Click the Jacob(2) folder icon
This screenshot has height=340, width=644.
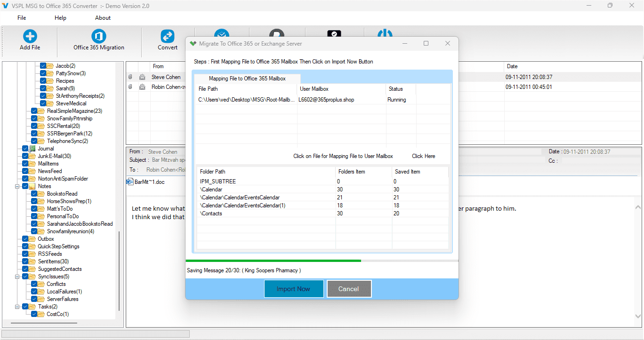click(x=50, y=66)
